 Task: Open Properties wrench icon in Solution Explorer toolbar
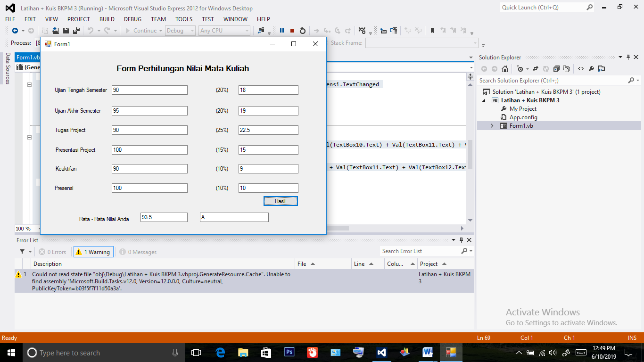click(x=591, y=69)
